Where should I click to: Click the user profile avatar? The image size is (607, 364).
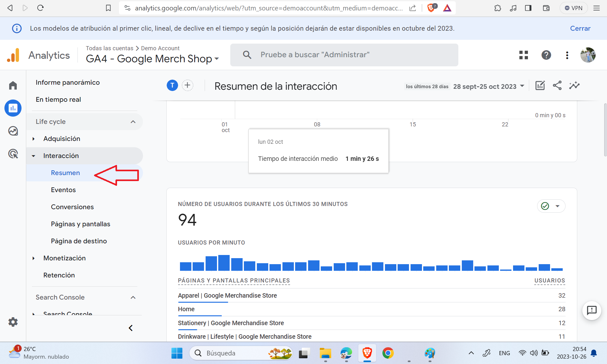[588, 55]
